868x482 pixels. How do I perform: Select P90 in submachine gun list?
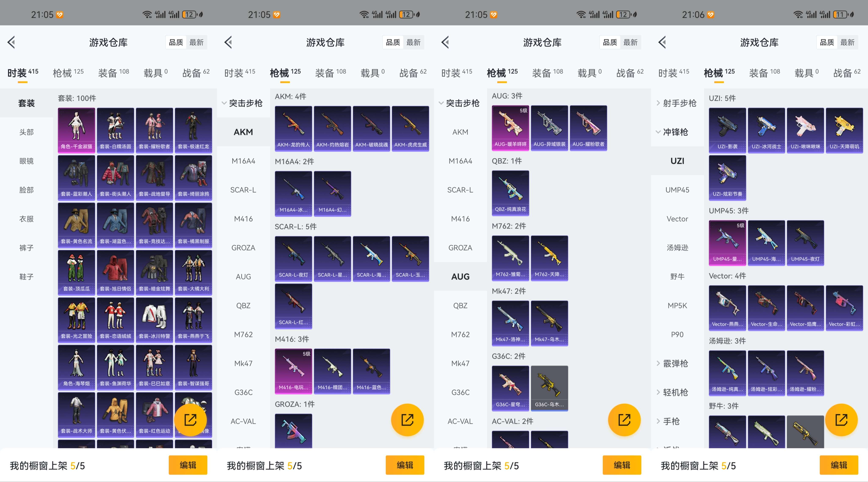click(x=677, y=335)
